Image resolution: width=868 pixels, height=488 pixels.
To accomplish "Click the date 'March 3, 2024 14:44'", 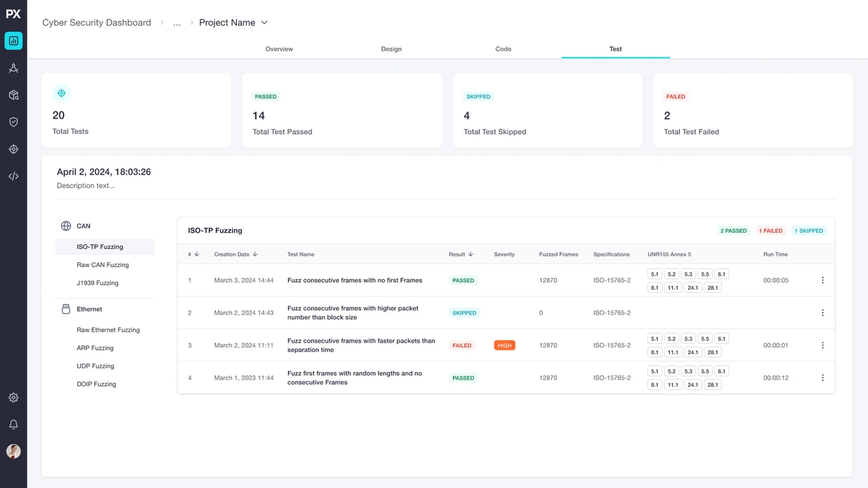I will [244, 280].
